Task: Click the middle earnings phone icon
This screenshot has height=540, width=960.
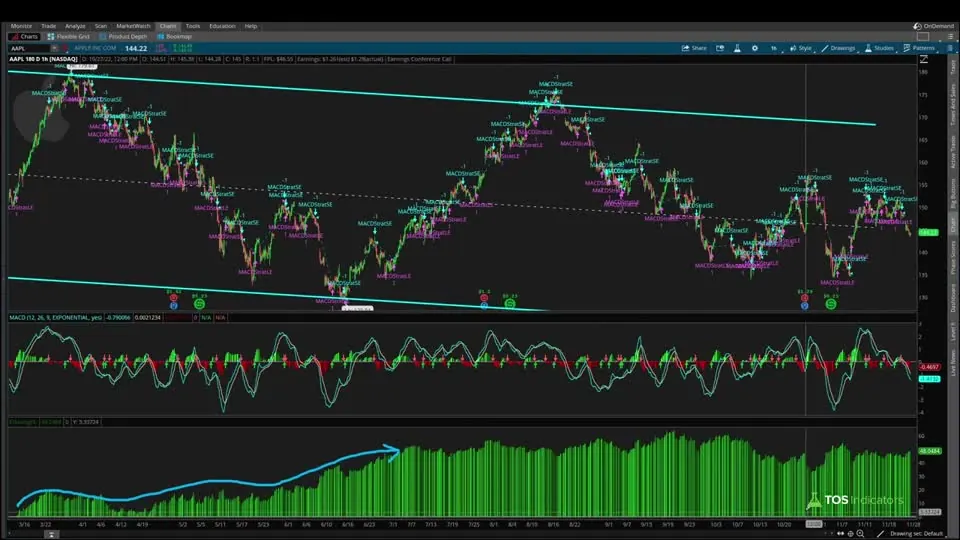Action: pyautogui.click(x=484, y=298)
